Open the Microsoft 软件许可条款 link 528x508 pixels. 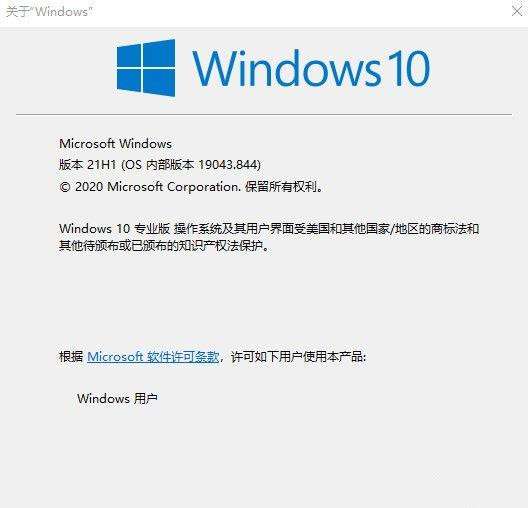pos(153,357)
